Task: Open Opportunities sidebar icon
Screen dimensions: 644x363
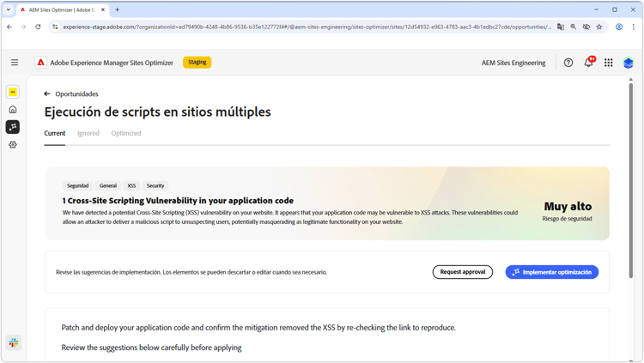Action: coord(13,127)
